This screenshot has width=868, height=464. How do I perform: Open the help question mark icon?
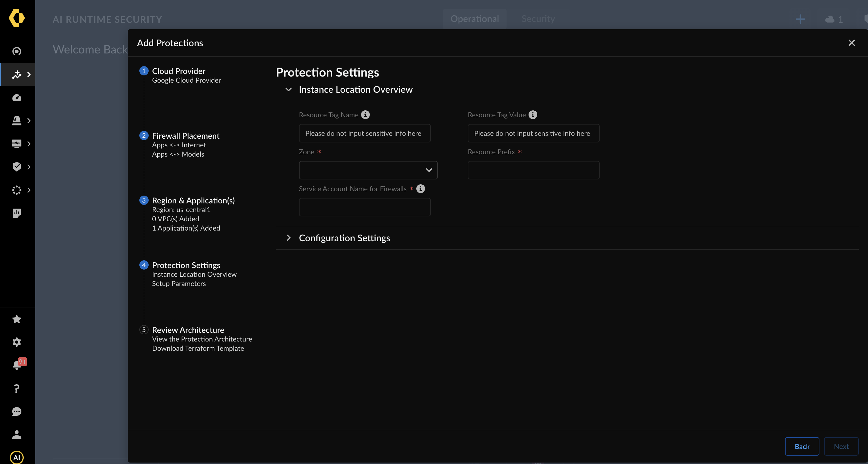(x=16, y=388)
